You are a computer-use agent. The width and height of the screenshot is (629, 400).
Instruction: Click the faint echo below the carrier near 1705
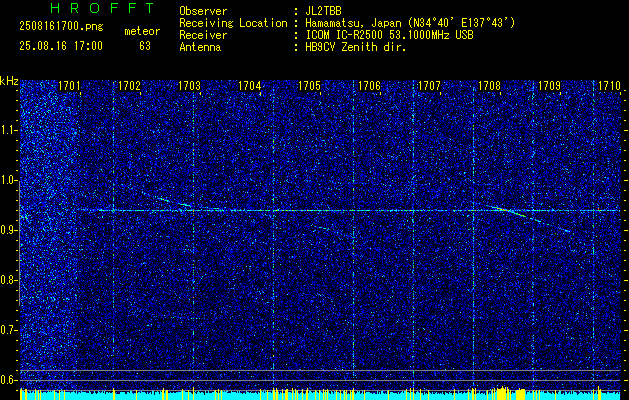(321, 228)
